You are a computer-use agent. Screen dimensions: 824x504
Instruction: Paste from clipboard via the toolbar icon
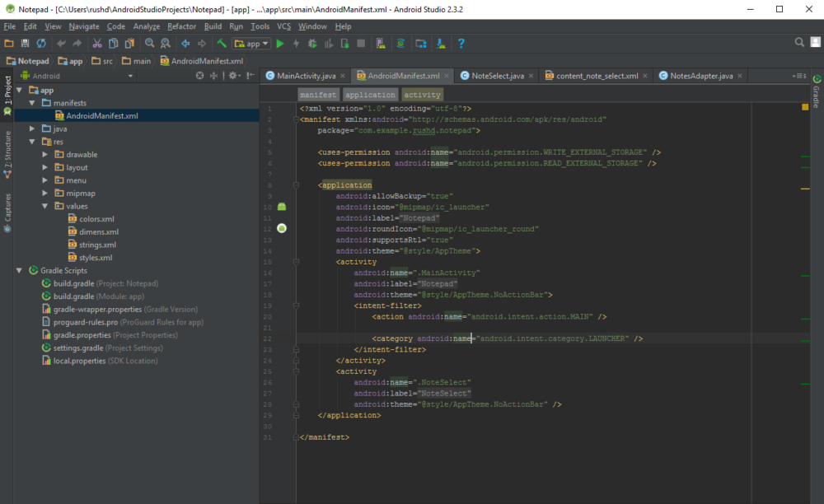point(129,43)
